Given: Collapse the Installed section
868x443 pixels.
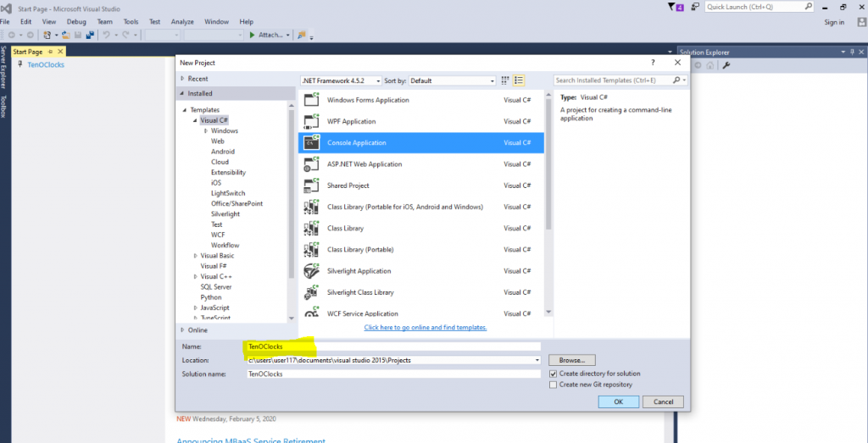Looking at the screenshot, I should pos(183,93).
